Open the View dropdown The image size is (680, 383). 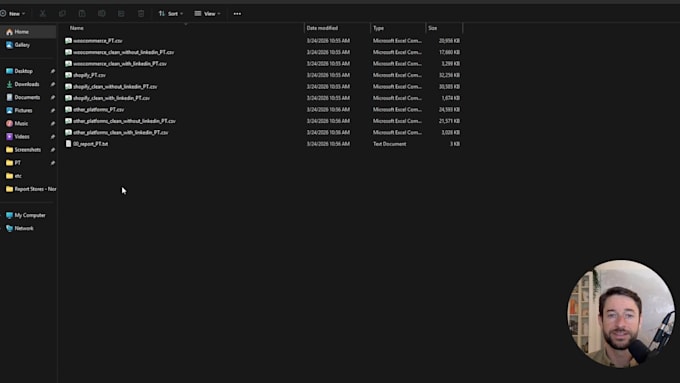[x=207, y=14]
